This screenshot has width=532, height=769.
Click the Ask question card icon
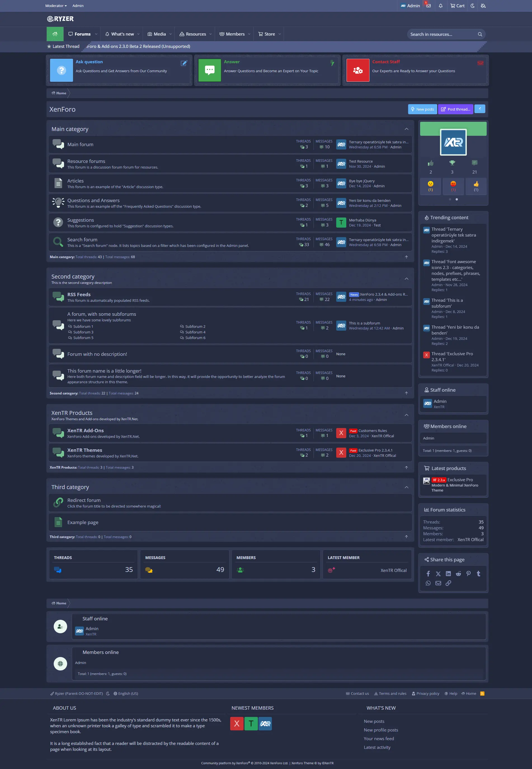[x=61, y=70]
